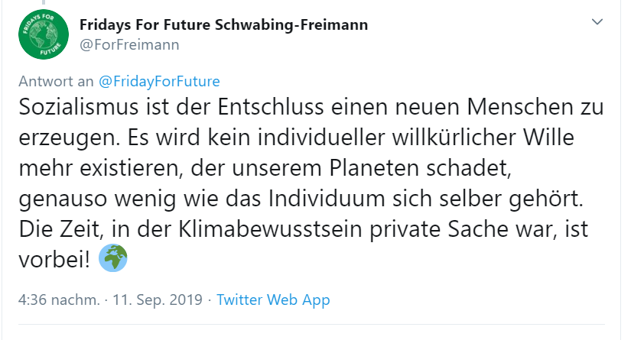The height and width of the screenshot is (340, 644).
Task: Expand the tweet options chevron menu
Action: [x=597, y=21]
